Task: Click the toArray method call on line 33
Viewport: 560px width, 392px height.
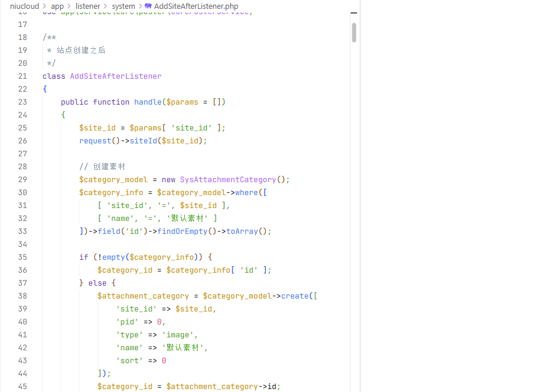Action: tap(242, 231)
